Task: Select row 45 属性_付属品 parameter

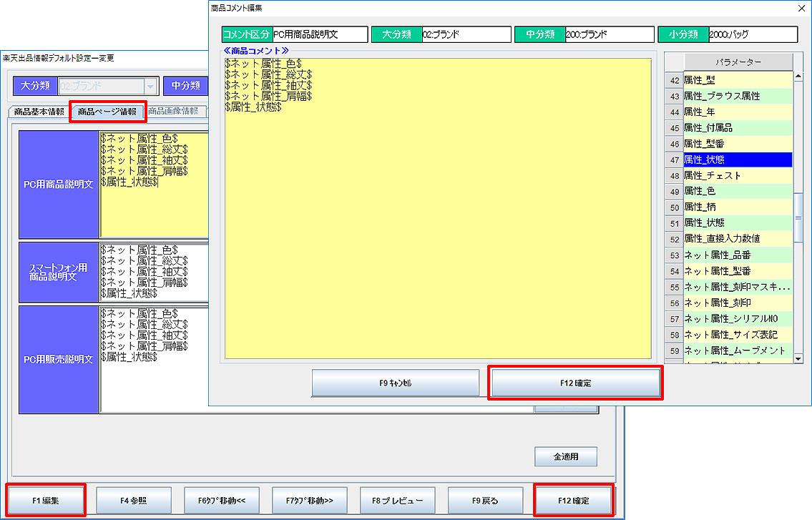Action: tap(737, 127)
